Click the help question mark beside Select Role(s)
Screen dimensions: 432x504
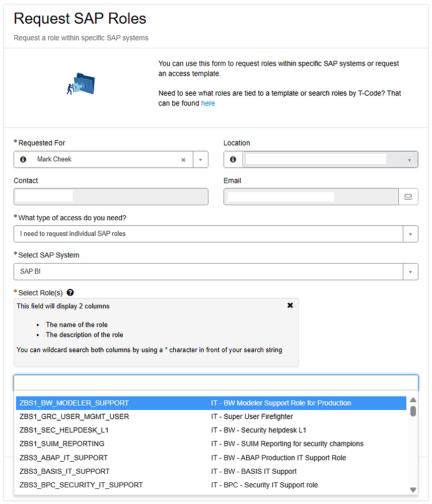pos(70,292)
